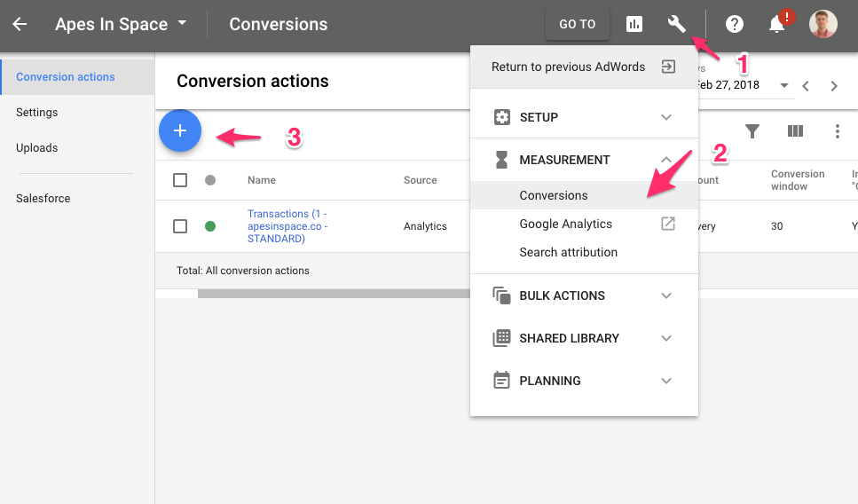Go to previous date range arrow

point(806,86)
